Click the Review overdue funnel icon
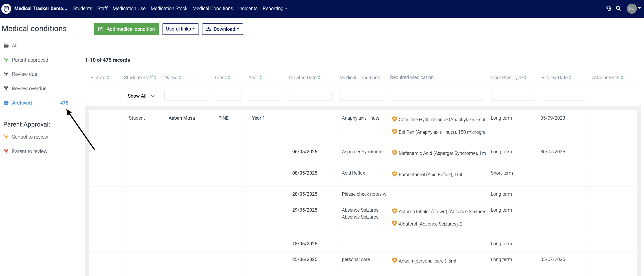Image resolution: width=644 pixels, height=276 pixels. click(6, 89)
